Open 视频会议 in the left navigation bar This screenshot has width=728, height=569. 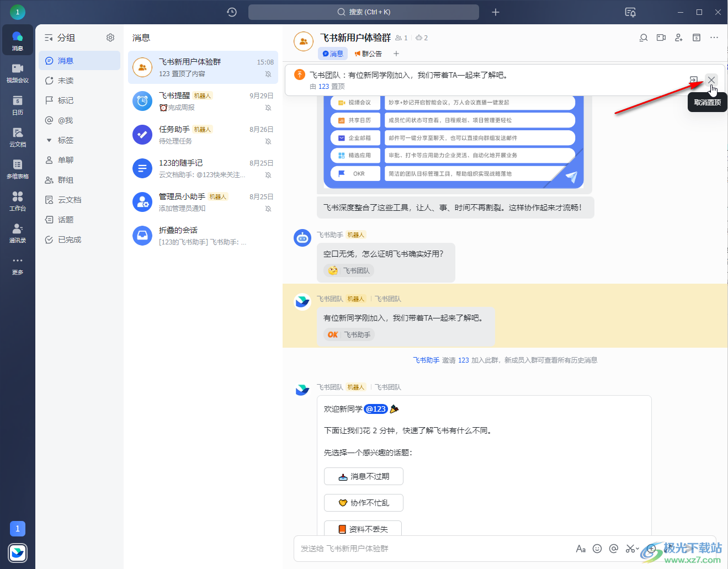coord(18,72)
